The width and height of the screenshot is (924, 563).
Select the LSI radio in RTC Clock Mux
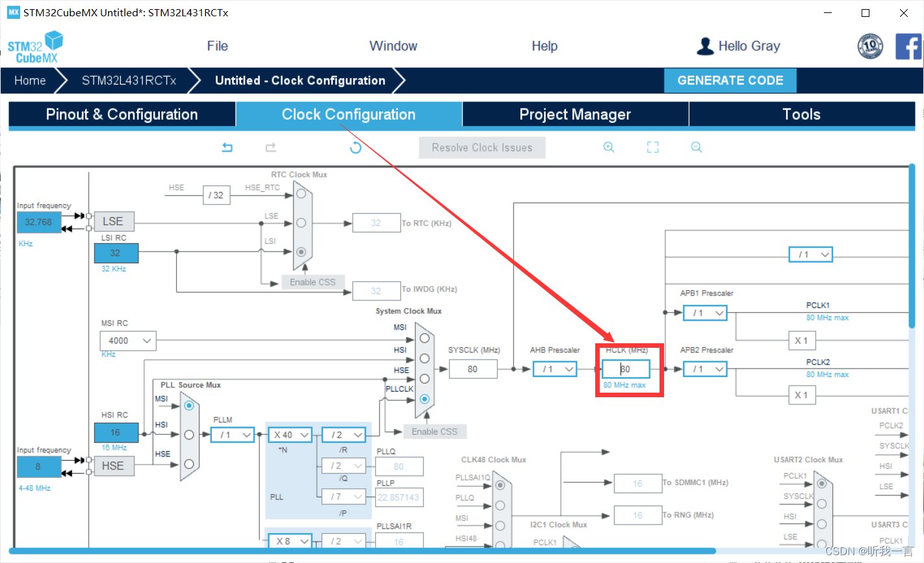coord(301,252)
